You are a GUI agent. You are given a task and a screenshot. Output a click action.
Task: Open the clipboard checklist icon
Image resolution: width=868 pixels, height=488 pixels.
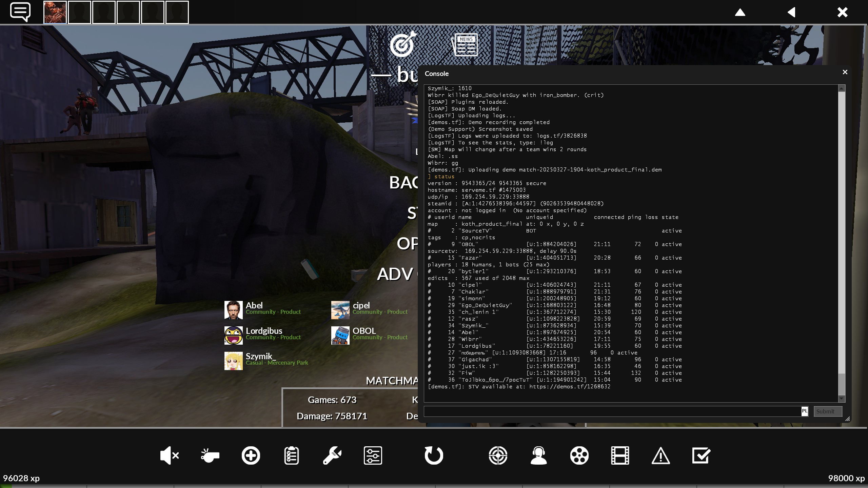click(x=291, y=455)
